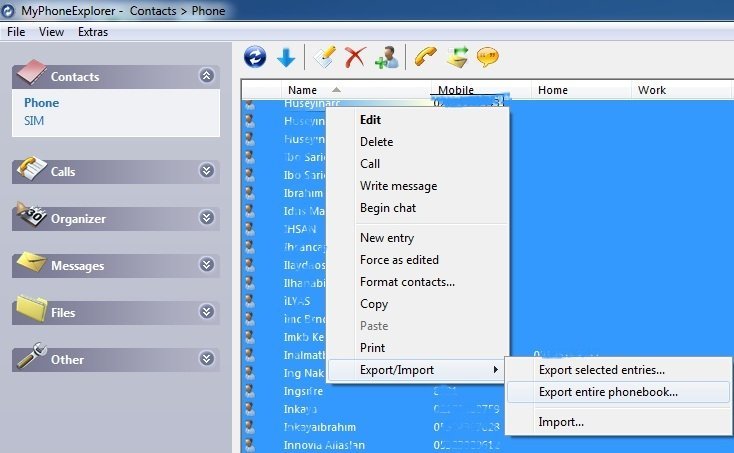Choose New entry in context menu
The height and width of the screenshot is (453, 734).
tap(418, 238)
